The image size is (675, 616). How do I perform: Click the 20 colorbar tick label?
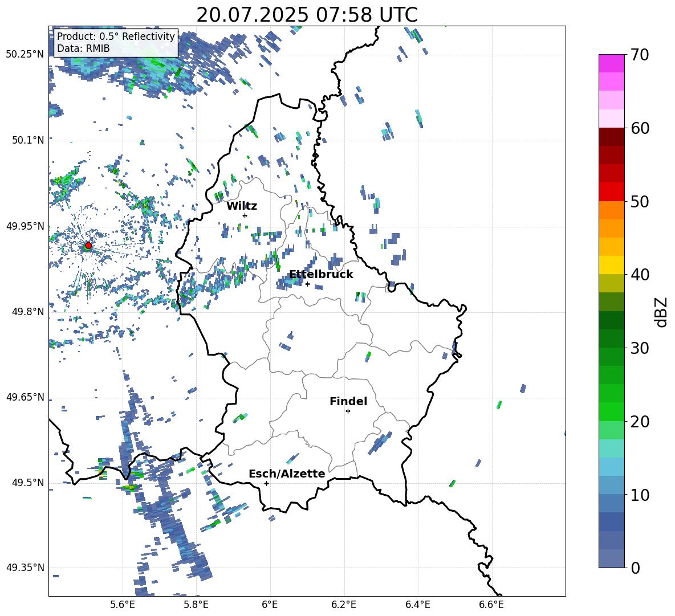[640, 421]
